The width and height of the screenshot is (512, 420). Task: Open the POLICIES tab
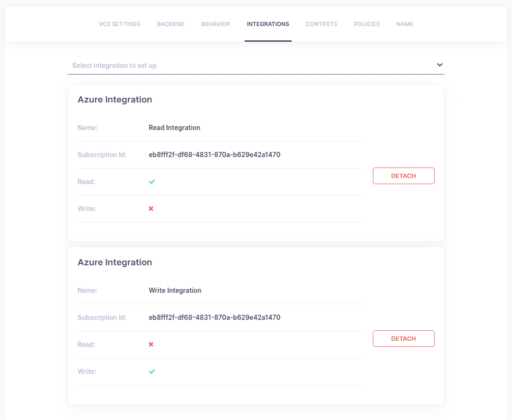click(367, 24)
